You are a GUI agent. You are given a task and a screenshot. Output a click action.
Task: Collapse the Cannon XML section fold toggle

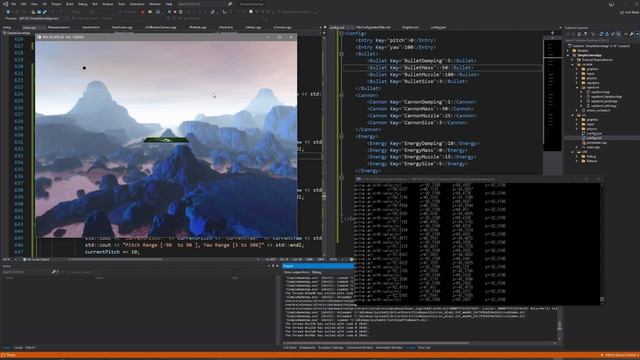pos(342,95)
